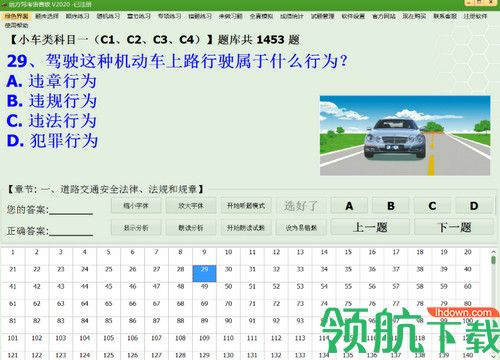Image resolution: width=500 pixels, height=360 pixels.
Task: Jump to question 28 in grid
Action: (180, 273)
